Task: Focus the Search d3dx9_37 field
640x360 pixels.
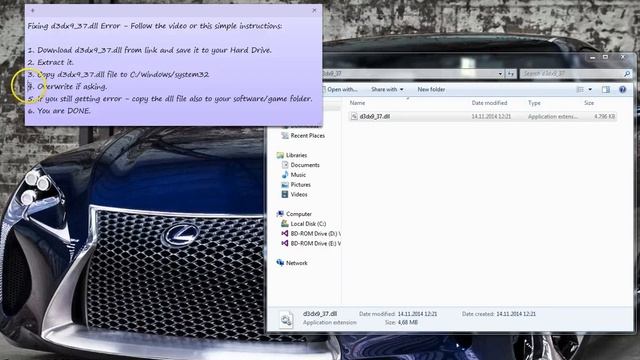Action: click(x=576, y=73)
